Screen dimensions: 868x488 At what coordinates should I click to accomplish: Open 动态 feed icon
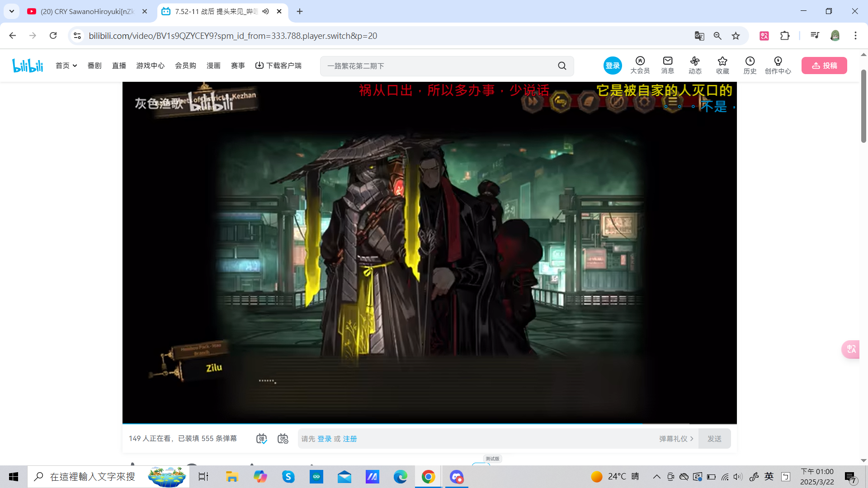click(x=695, y=66)
